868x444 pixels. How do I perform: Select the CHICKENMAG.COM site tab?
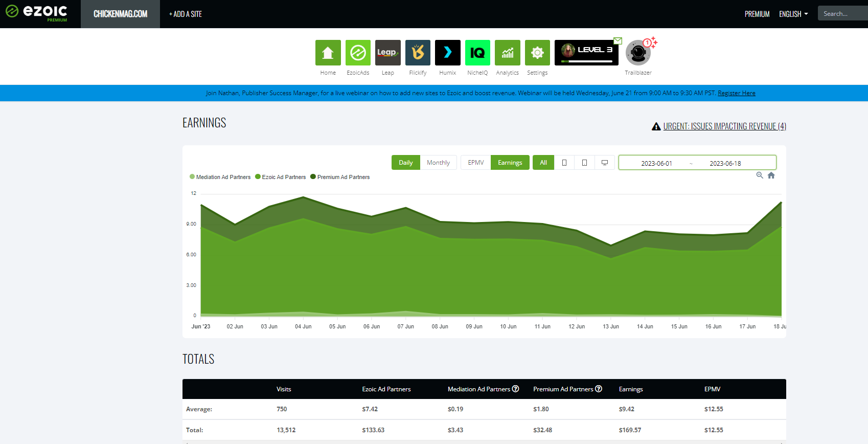(120, 14)
